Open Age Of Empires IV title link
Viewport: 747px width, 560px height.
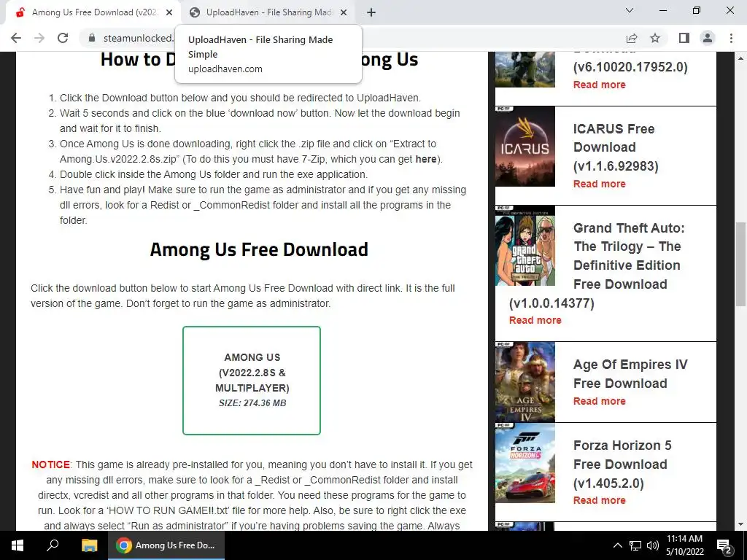(630, 374)
